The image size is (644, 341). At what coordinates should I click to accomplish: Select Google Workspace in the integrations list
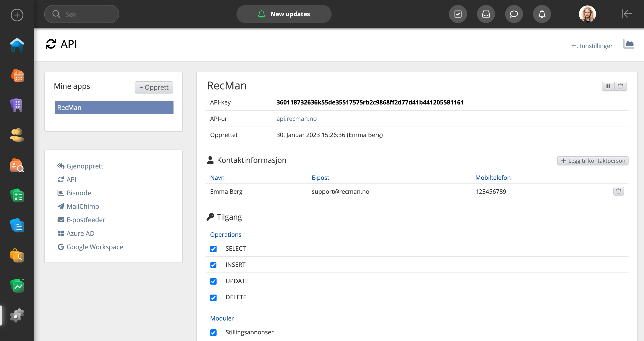point(95,247)
